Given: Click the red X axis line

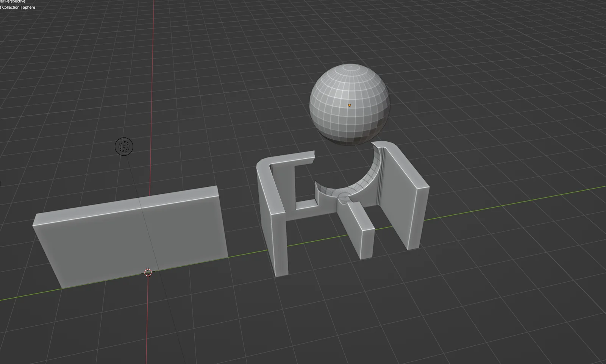Looking at the screenshot, I should point(151,95).
